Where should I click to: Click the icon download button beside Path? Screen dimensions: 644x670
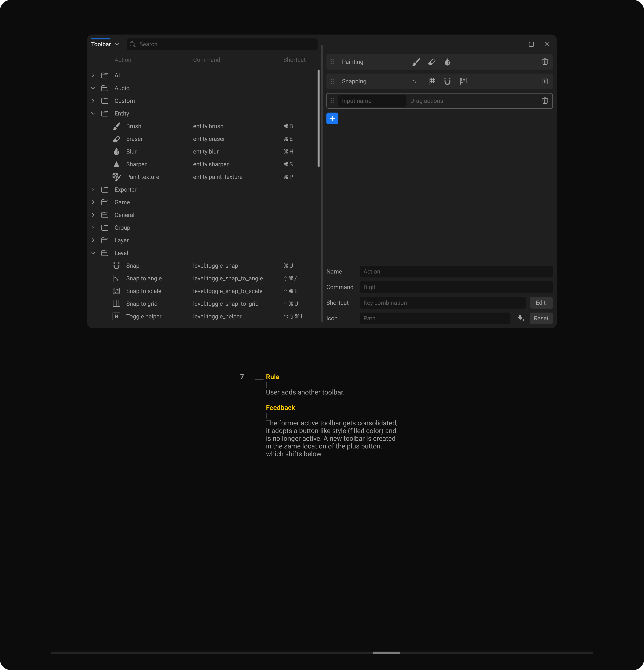coord(520,318)
